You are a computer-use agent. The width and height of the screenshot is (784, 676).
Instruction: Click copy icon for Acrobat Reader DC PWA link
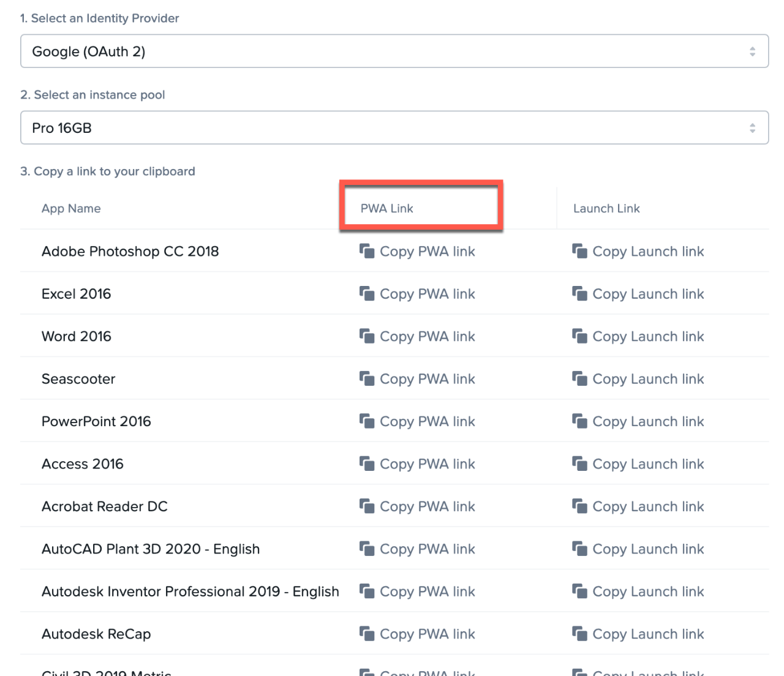click(367, 506)
